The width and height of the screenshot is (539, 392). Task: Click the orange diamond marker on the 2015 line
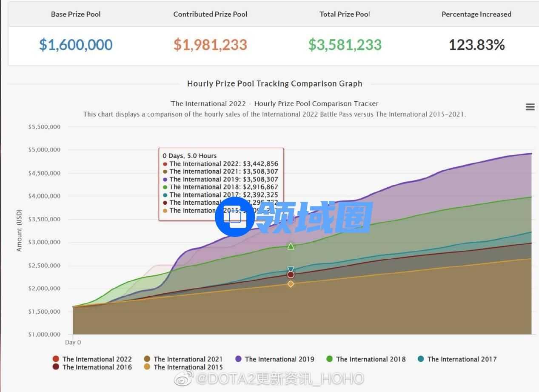291,284
